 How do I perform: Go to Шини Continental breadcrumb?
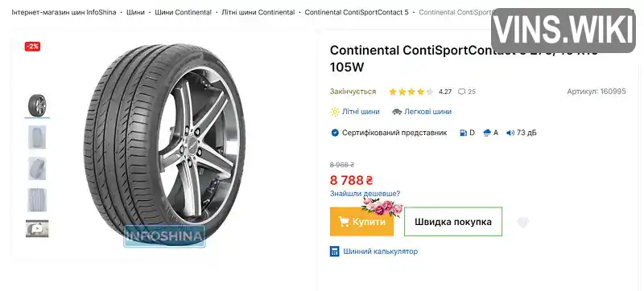(183, 12)
